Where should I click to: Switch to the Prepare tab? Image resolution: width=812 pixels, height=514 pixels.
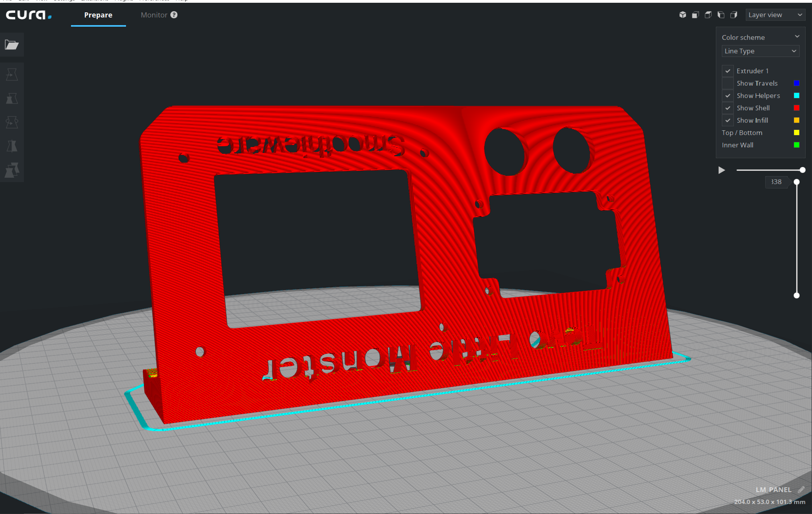[x=98, y=15]
